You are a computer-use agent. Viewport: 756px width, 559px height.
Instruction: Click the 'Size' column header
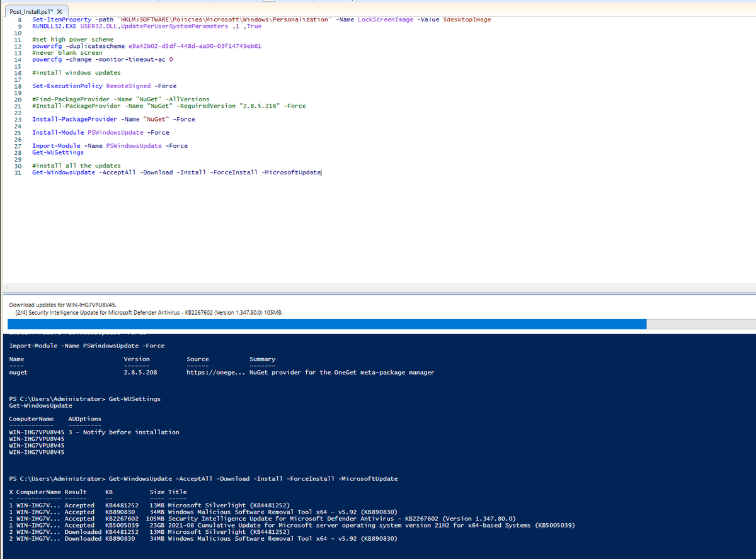tap(157, 492)
